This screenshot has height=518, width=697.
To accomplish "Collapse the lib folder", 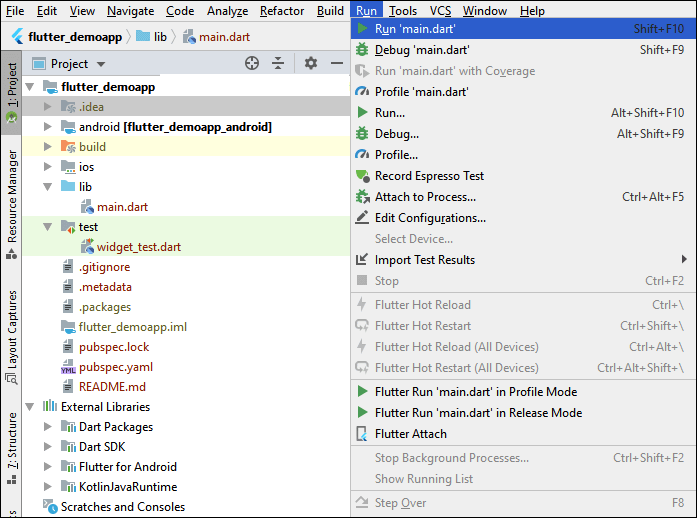I will coord(48,187).
